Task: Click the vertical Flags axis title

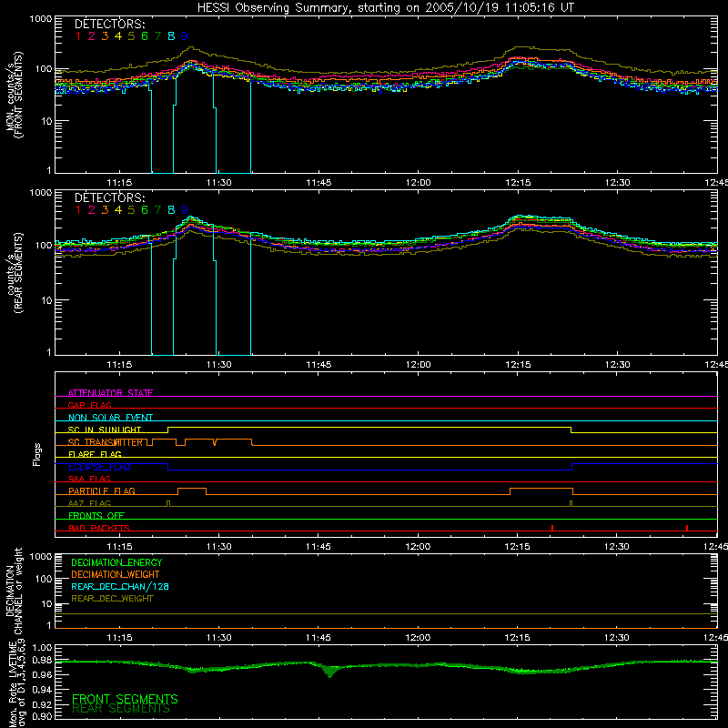Action: [x=37, y=454]
